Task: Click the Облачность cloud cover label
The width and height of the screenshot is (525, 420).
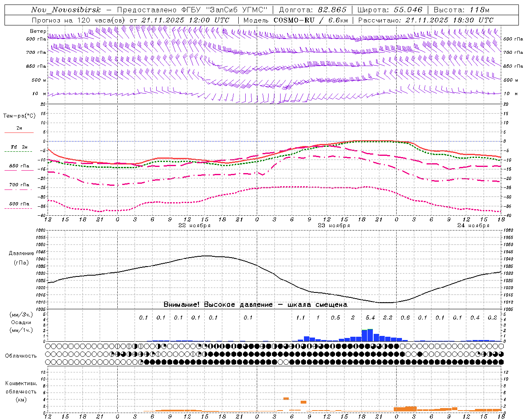Action: coord(21,356)
